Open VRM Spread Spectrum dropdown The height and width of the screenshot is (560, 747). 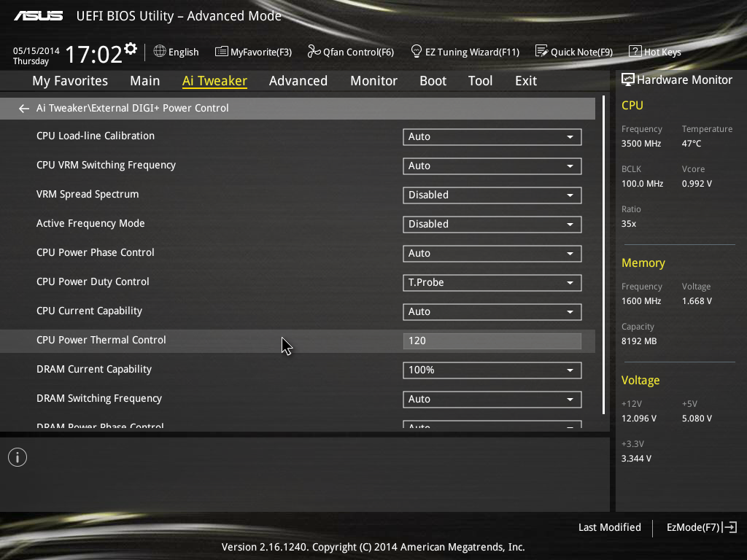[492, 195]
